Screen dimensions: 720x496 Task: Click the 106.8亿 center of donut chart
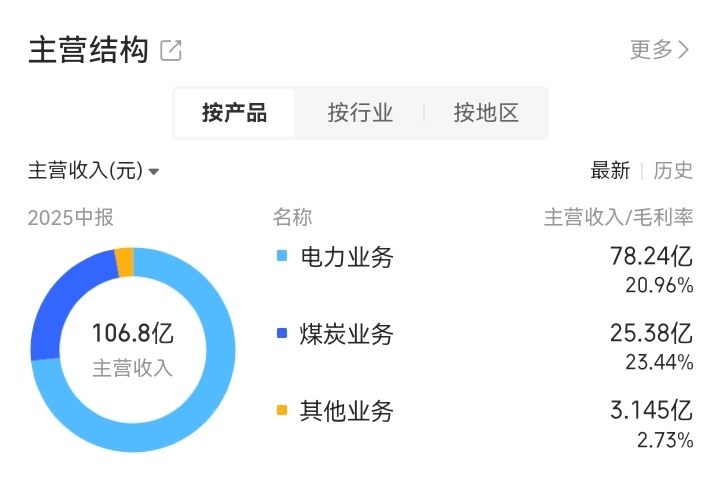tap(133, 333)
